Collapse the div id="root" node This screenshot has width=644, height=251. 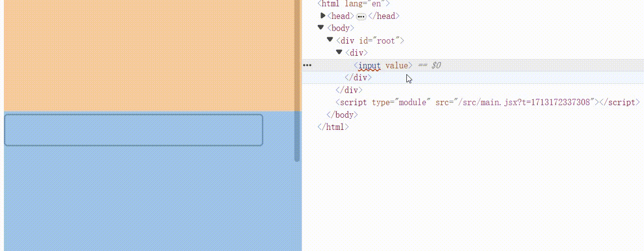[x=330, y=40]
